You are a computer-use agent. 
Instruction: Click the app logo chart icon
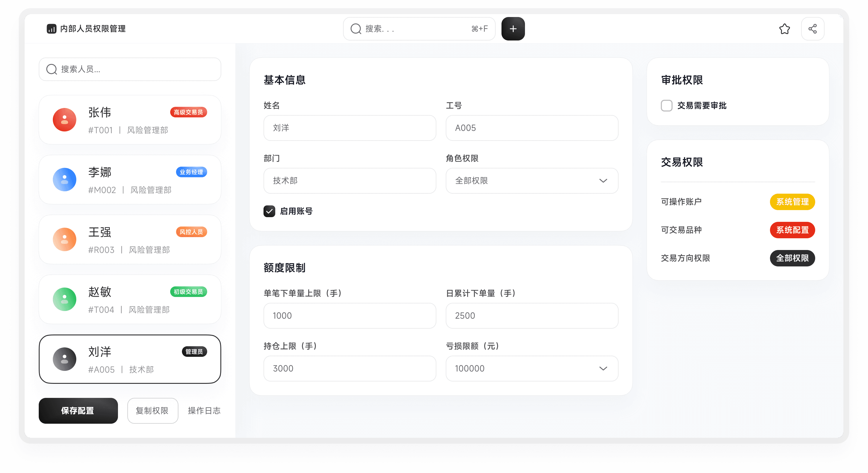pos(51,29)
